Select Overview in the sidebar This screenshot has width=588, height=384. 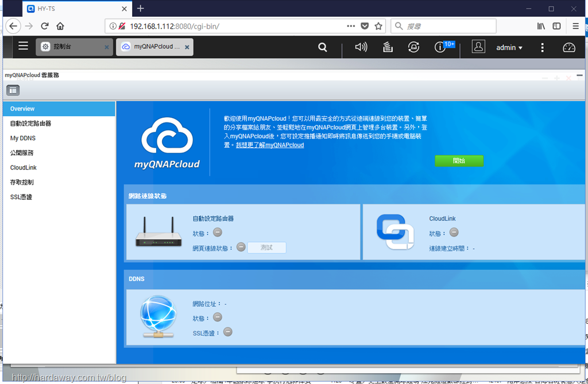tap(59, 109)
